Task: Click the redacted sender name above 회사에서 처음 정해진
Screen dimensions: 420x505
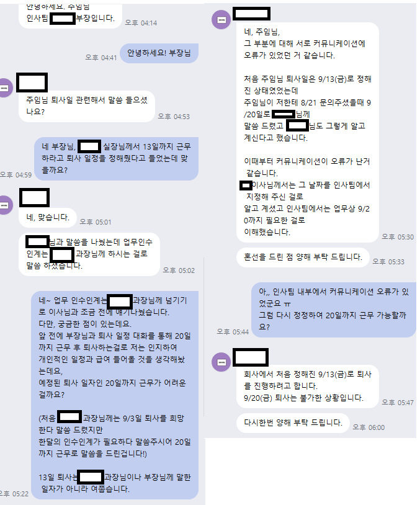Action: 251,357
